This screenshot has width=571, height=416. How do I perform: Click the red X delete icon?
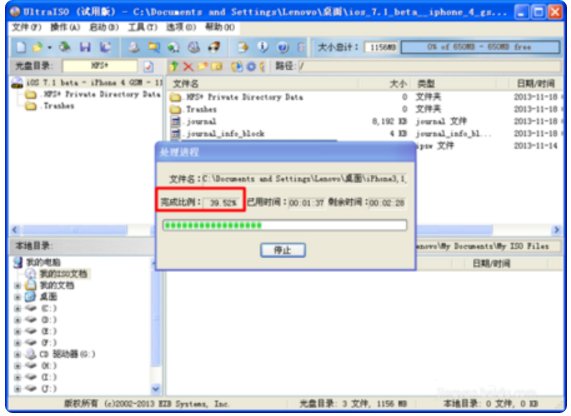click(x=188, y=66)
